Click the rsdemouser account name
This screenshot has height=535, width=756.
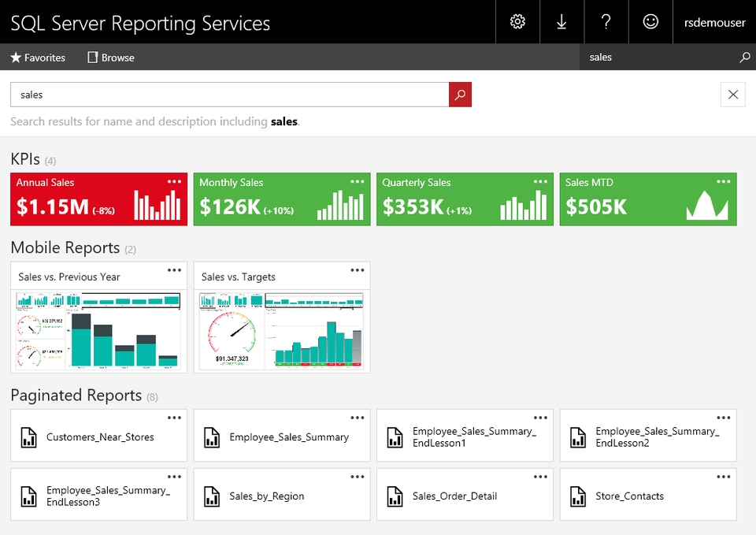pos(713,21)
